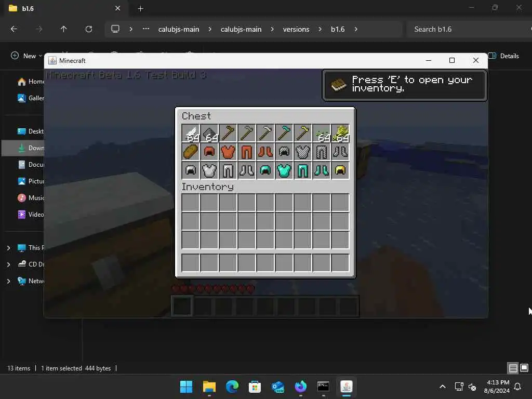Expand chevron after first calubjs-main breadcrumb
The height and width of the screenshot is (399, 532).
[210, 29]
